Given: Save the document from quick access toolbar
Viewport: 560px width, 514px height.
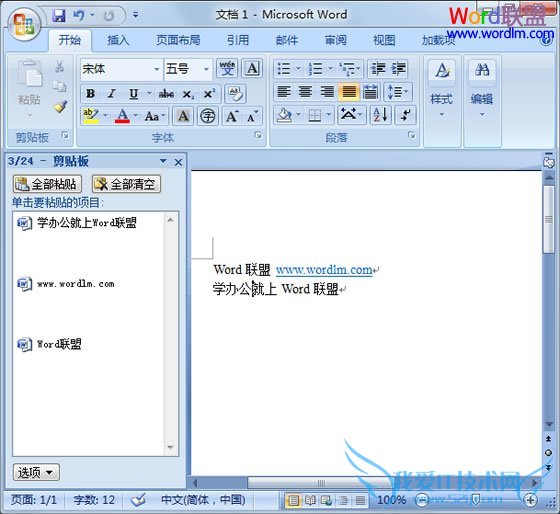Looking at the screenshot, I should (x=59, y=15).
